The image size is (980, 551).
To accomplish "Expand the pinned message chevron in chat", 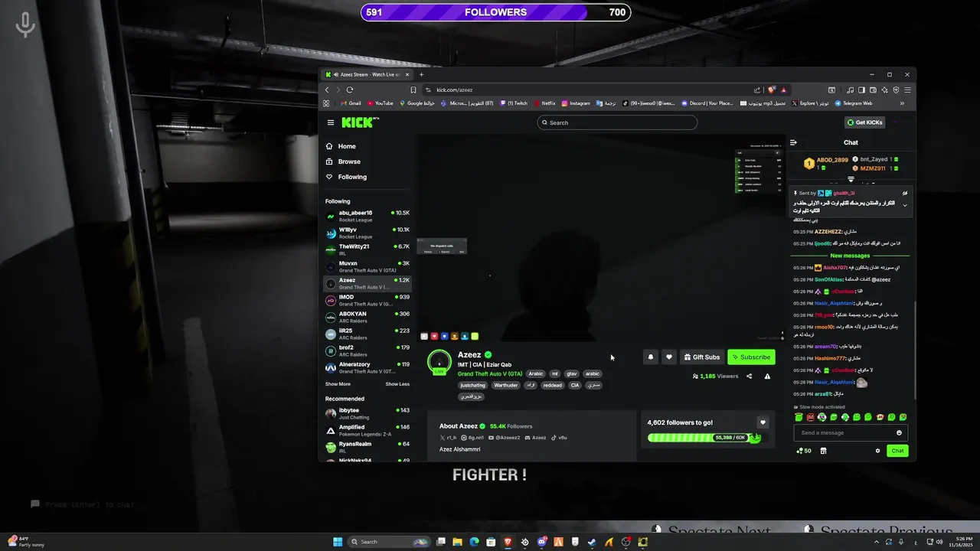I will (x=905, y=205).
